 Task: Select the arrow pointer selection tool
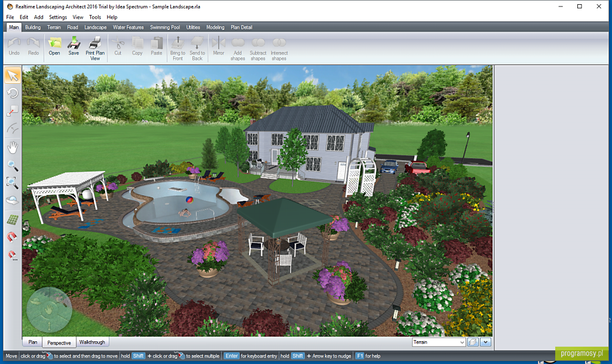coord(13,75)
